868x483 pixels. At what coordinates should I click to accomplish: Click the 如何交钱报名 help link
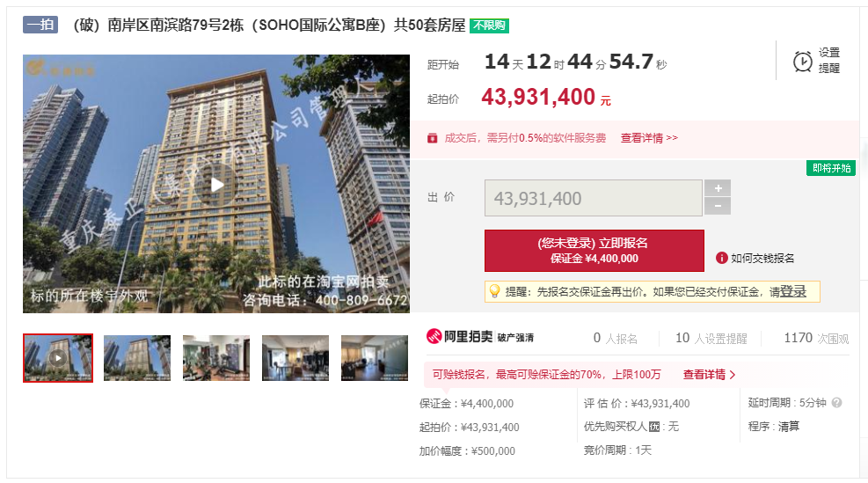click(x=762, y=258)
